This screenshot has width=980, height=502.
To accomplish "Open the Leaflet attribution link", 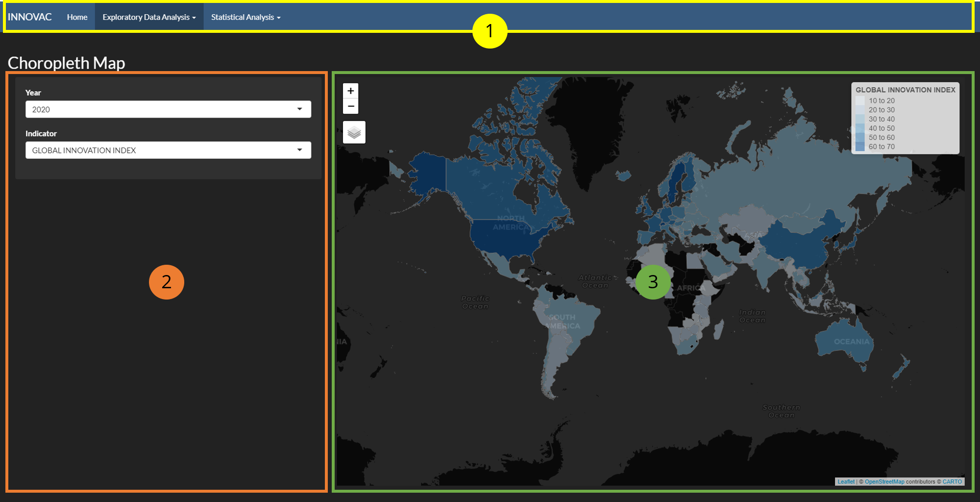I will pos(846,482).
